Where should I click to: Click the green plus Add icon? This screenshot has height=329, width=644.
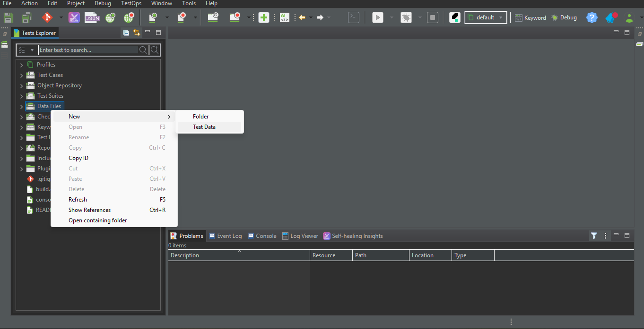click(x=264, y=17)
